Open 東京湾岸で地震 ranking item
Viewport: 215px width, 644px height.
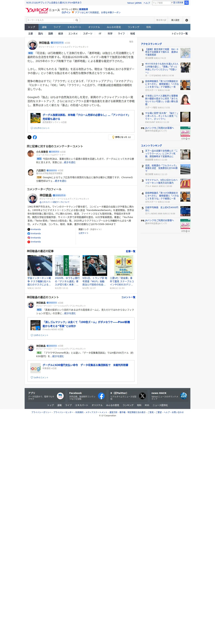(x=165, y=53)
